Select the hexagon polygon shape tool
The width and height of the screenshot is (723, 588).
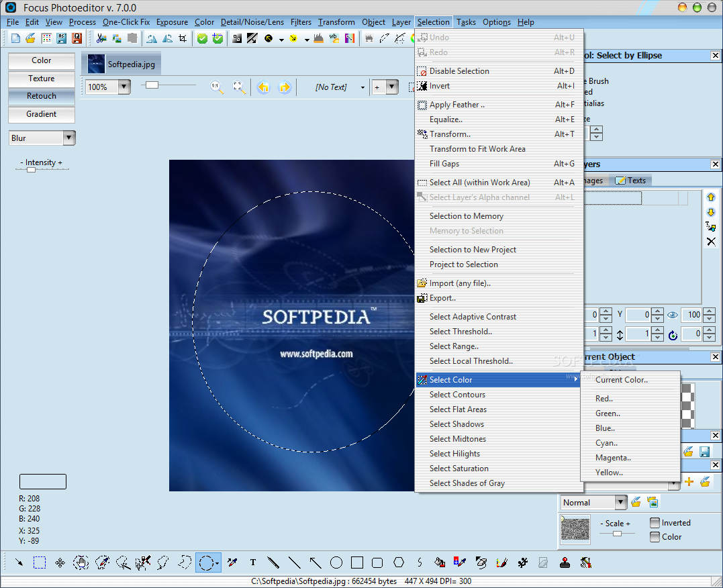click(x=399, y=562)
